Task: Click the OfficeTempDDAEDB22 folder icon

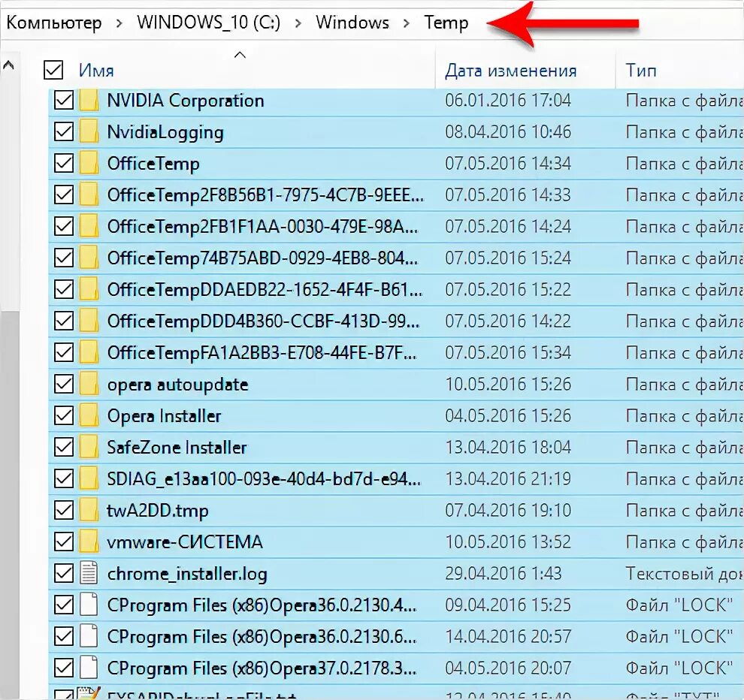Action: click(89, 290)
